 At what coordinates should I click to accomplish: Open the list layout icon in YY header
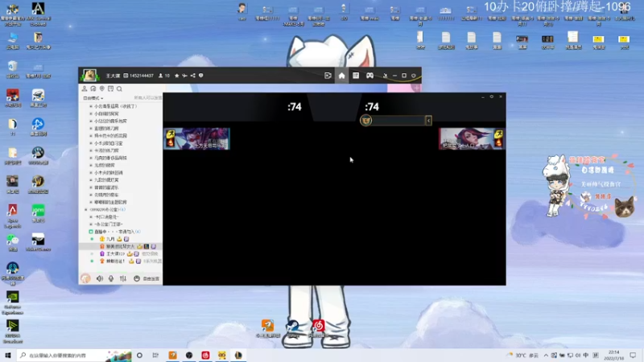point(356,76)
